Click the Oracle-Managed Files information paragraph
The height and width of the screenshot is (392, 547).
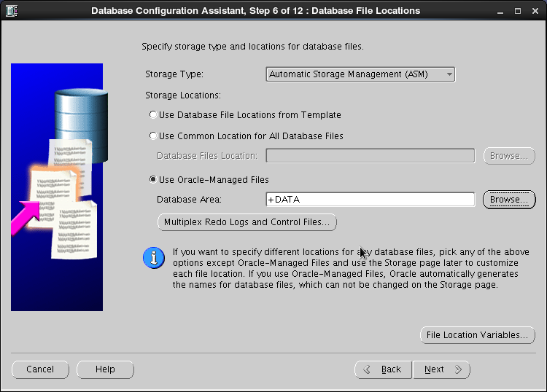click(x=351, y=268)
